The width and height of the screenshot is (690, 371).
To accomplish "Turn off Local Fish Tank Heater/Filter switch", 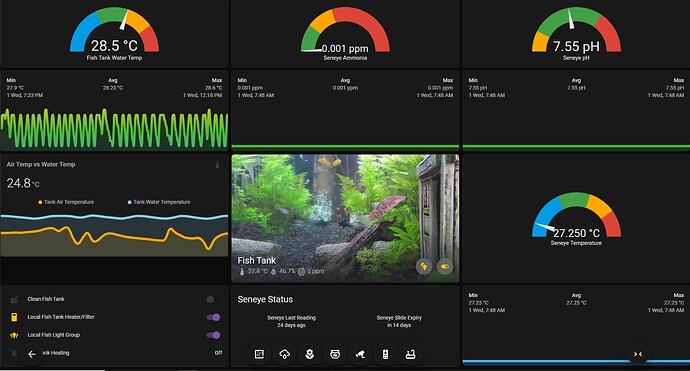I will (213, 317).
